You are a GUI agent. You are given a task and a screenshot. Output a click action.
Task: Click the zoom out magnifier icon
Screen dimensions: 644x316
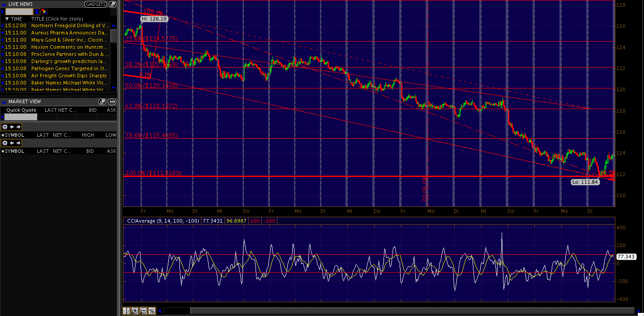[143, 311]
